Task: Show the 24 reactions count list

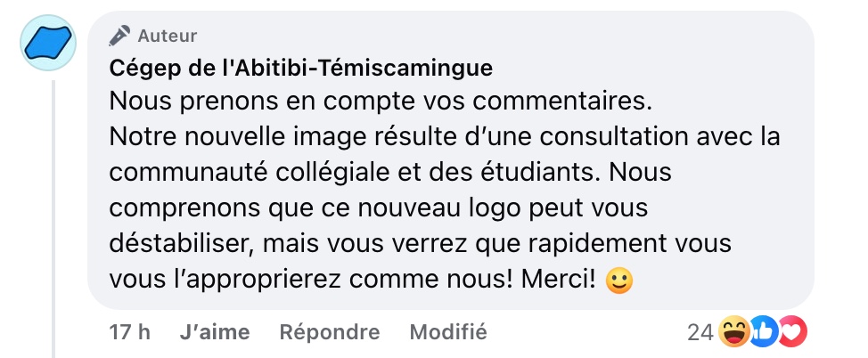Action: point(700,332)
